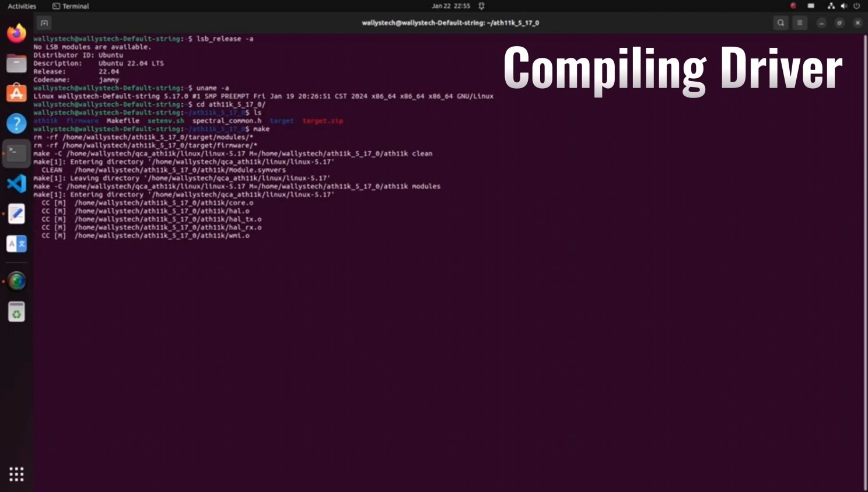Select the Terminal icon in dock
This screenshot has width=868, height=492.
16,153
